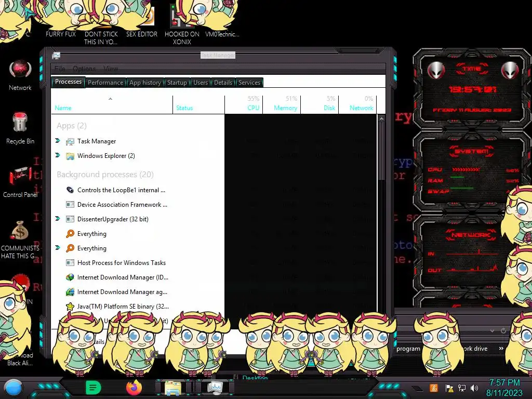Click the Java(TM) Platform SE binary star icon
This screenshot has height=399, width=532.
point(70,307)
